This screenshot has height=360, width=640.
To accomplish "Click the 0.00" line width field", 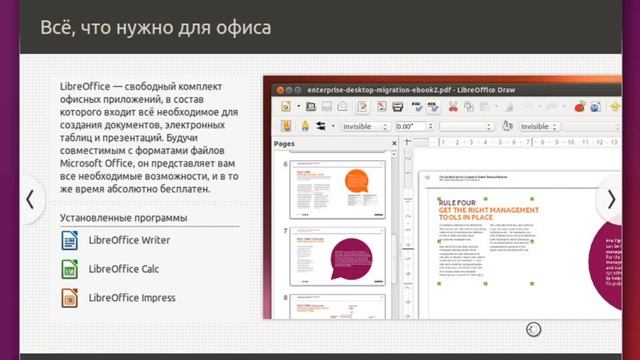I will tap(411, 127).
